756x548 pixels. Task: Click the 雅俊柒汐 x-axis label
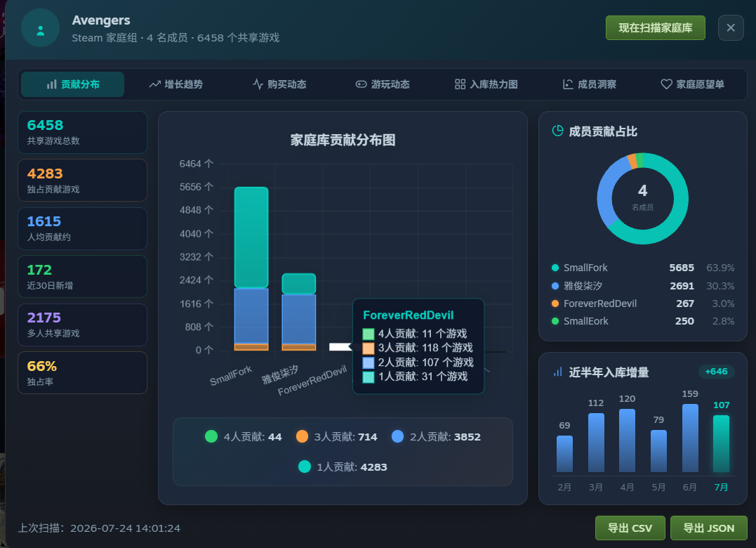280,374
